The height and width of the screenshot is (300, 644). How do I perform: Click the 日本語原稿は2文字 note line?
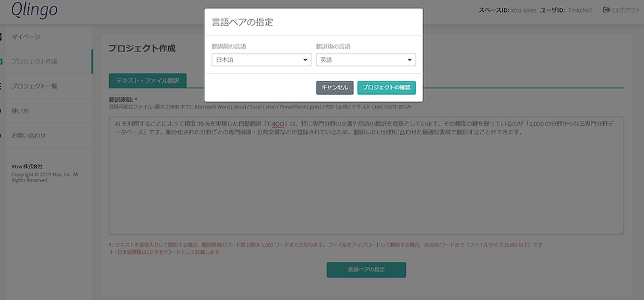[164, 253]
